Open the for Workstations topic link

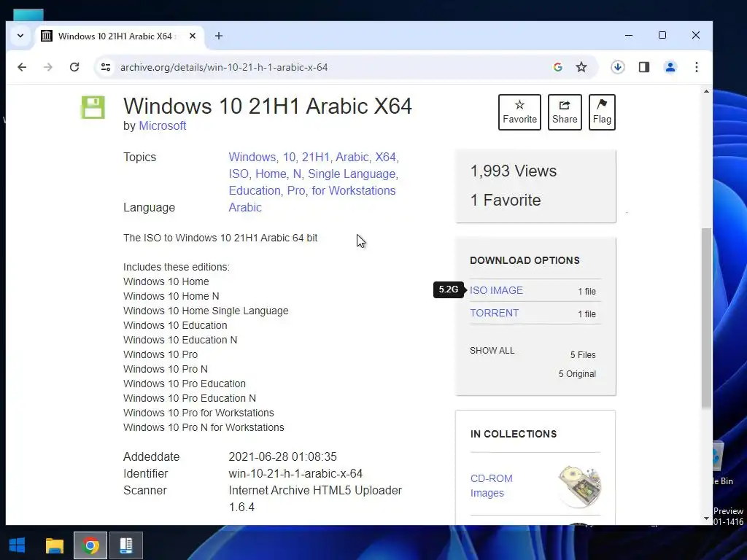pyautogui.click(x=354, y=190)
